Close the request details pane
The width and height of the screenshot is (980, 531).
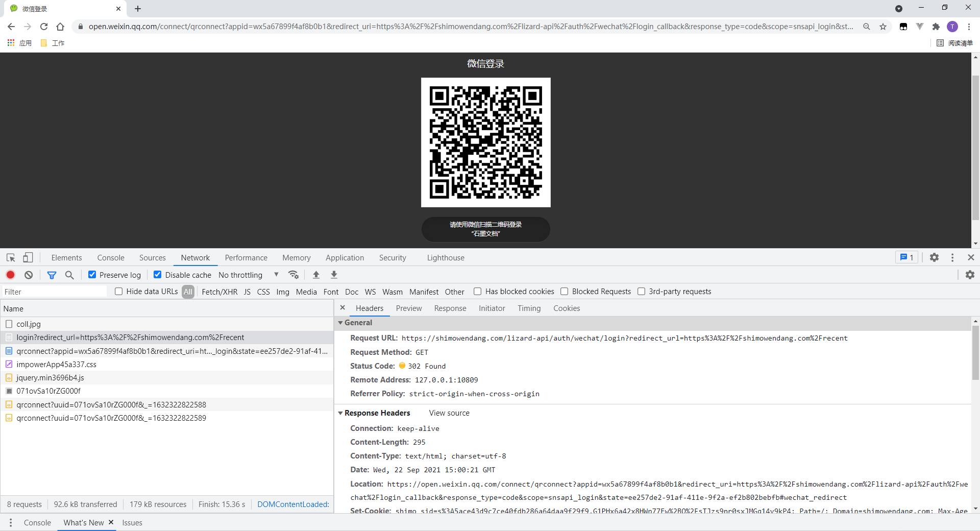[x=342, y=308]
